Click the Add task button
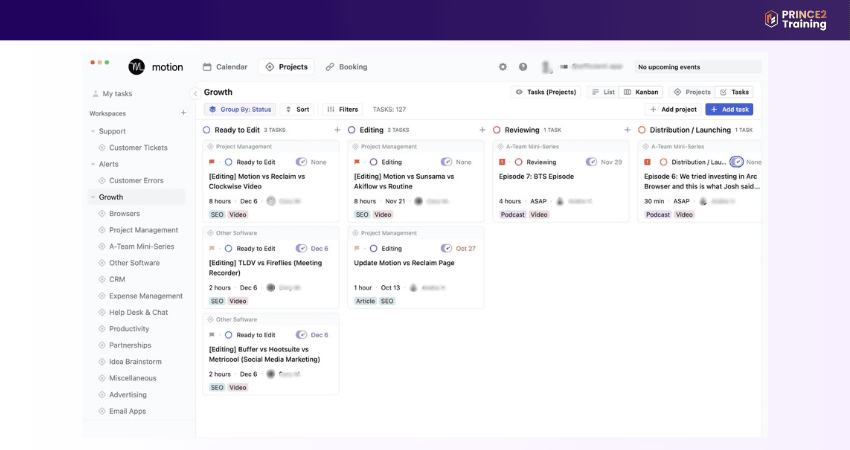 coord(729,109)
